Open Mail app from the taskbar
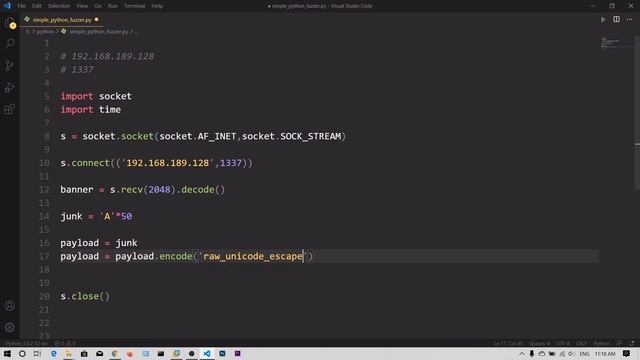640x360 pixels. (100, 353)
